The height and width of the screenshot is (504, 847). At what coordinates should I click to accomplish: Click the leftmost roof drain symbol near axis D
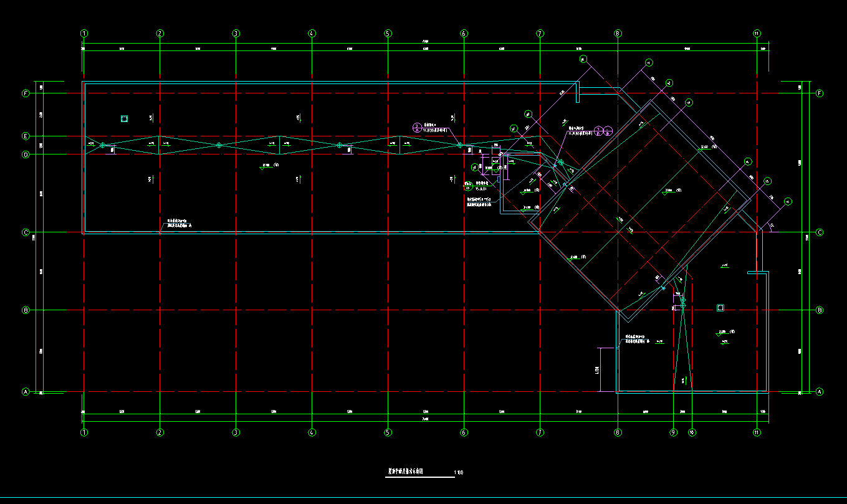103,146
